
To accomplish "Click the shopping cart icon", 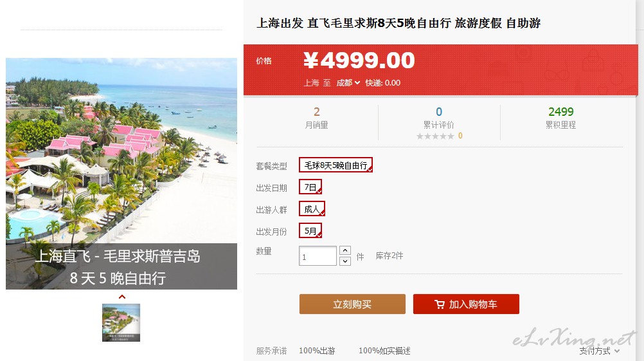I will point(440,304).
